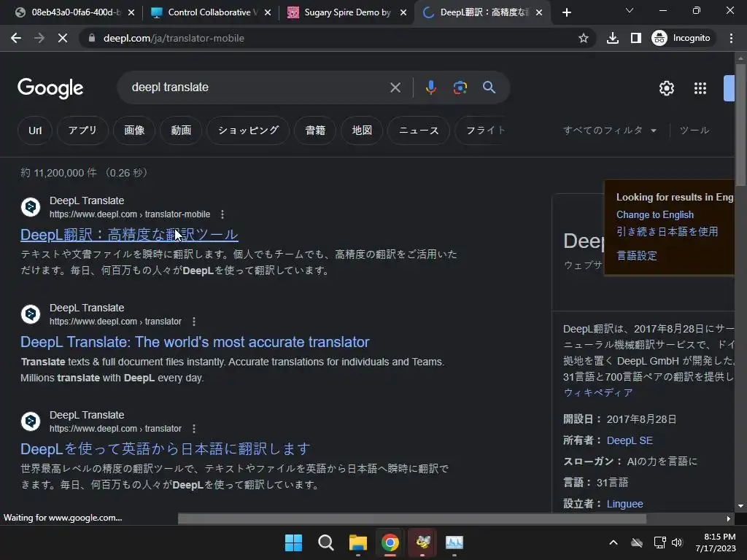Bookmark this page with the star
This screenshot has width=747, height=560.
coord(583,38)
